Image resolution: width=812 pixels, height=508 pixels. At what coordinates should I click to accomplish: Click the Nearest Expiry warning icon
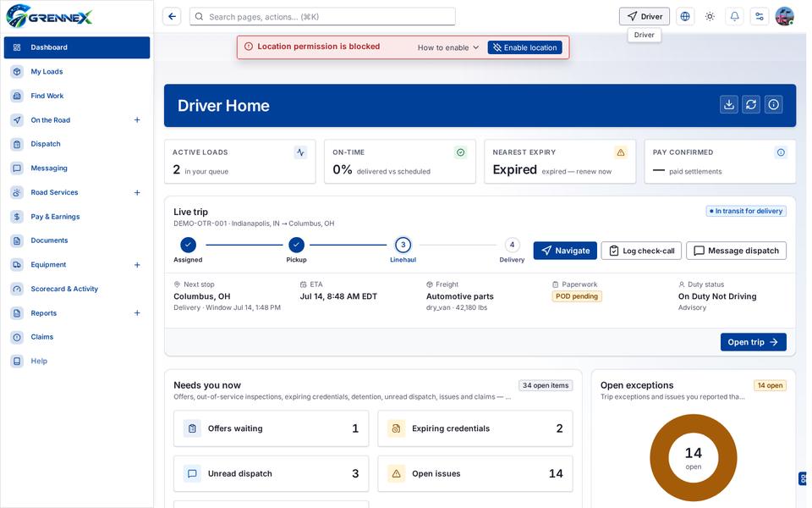pos(620,152)
